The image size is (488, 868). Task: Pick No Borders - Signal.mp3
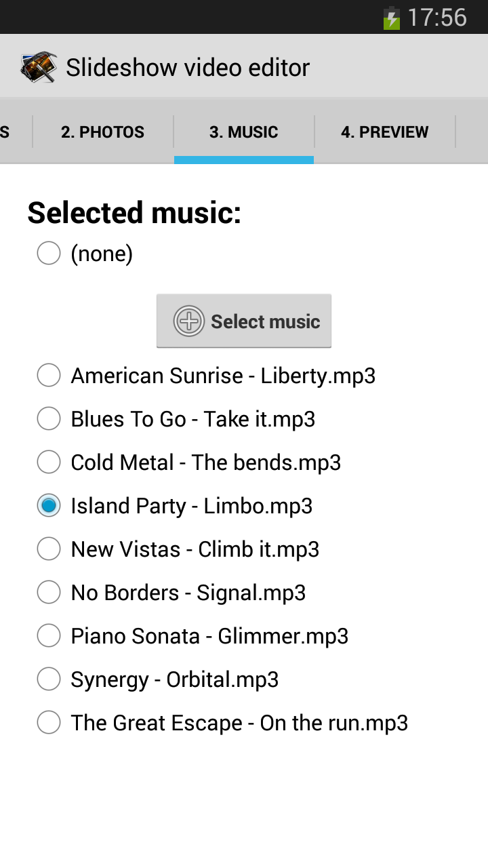(x=171, y=593)
